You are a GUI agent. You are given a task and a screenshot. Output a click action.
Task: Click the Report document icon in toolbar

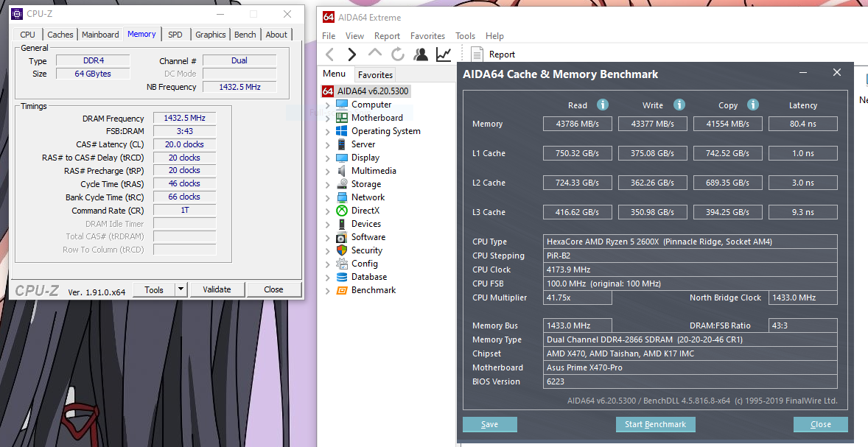click(x=477, y=54)
